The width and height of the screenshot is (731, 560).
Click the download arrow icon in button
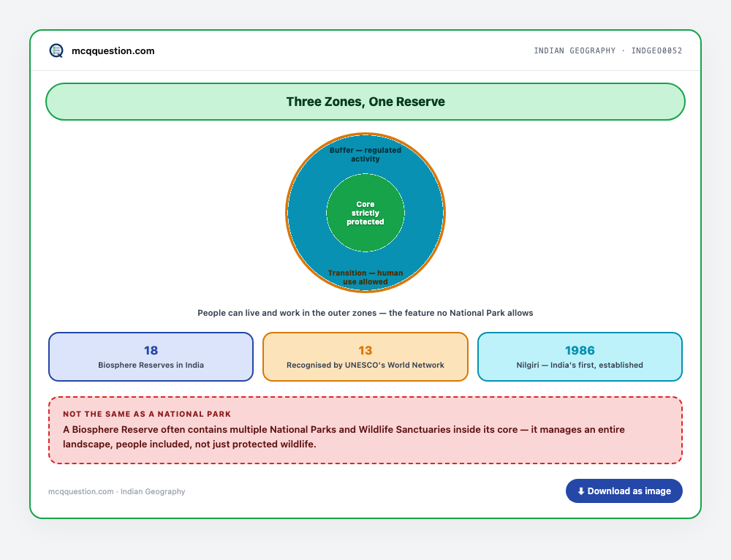581,491
